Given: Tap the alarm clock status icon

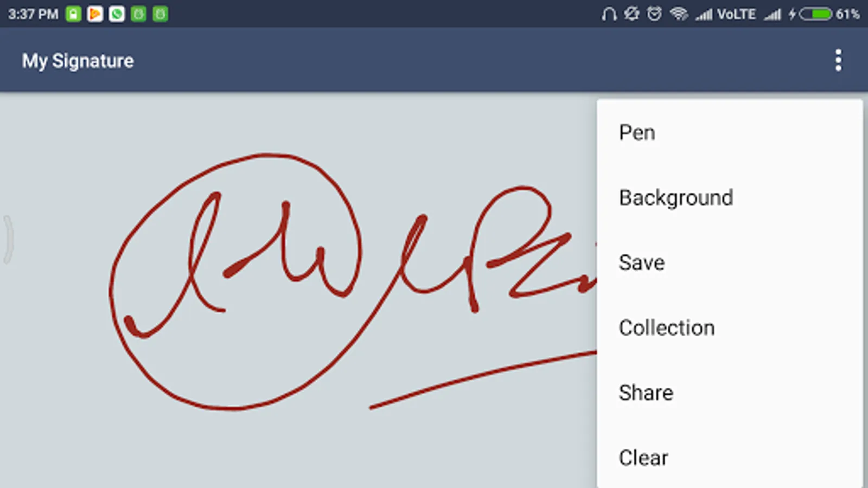Looking at the screenshot, I should coord(655,14).
